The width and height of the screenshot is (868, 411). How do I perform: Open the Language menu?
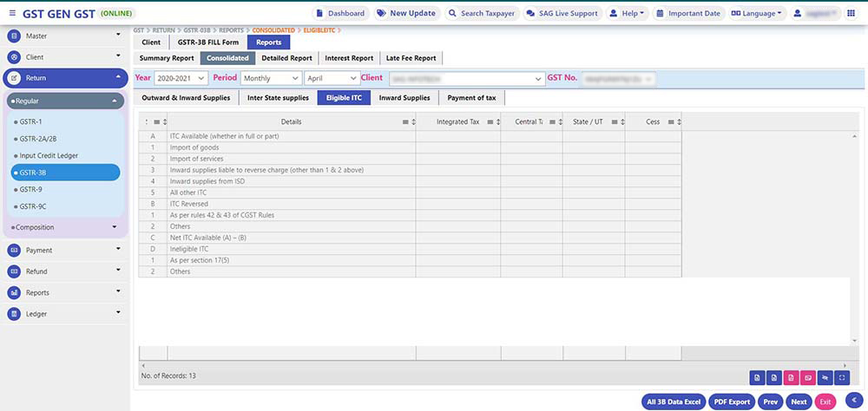756,14
